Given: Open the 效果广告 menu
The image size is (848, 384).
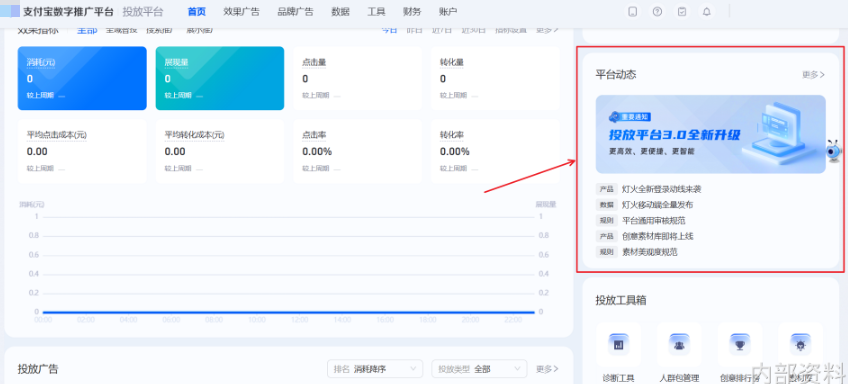Looking at the screenshot, I should (241, 11).
